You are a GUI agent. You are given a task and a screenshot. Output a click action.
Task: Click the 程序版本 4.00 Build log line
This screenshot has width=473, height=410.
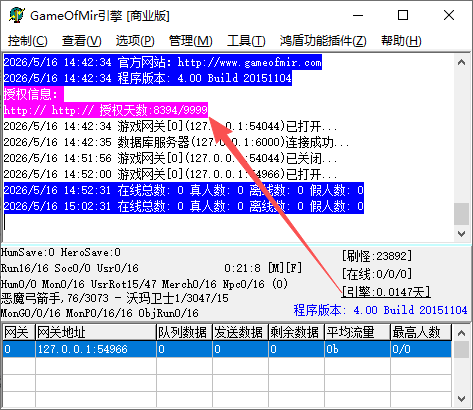[x=148, y=78]
